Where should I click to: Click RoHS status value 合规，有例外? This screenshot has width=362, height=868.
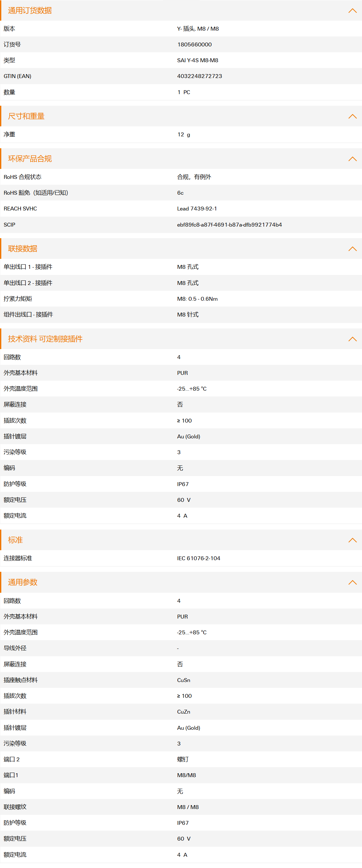click(194, 177)
